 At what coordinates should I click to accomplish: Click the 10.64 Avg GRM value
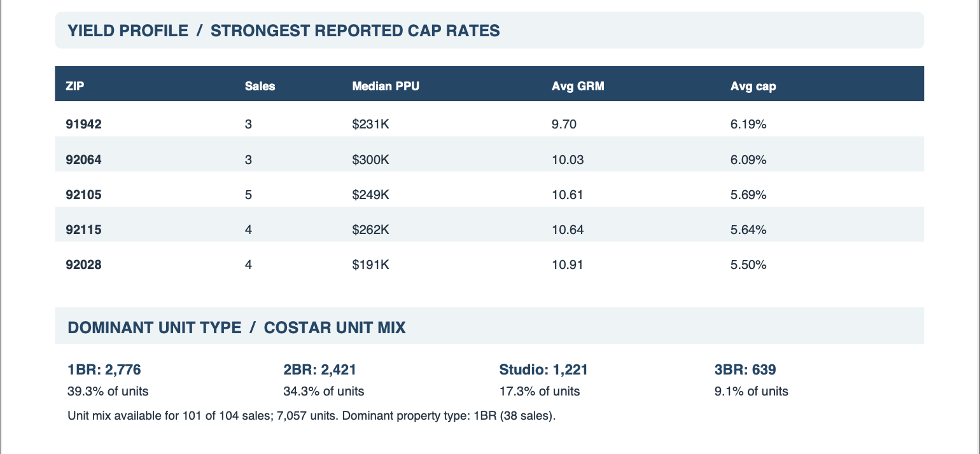point(568,230)
